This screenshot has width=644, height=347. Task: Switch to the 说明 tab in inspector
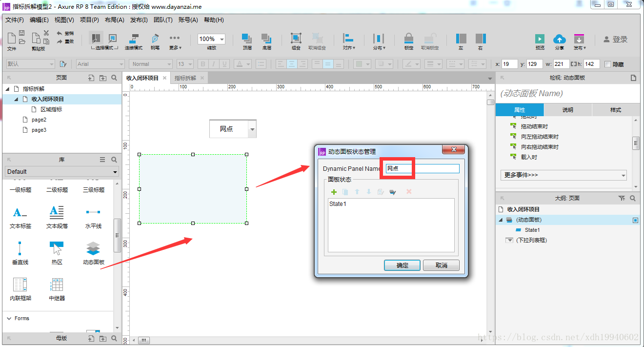pyautogui.click(x=568, y=110)
